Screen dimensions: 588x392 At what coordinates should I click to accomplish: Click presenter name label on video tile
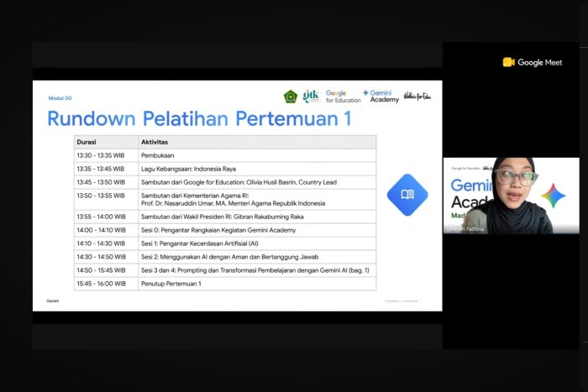tap(465, 229)
